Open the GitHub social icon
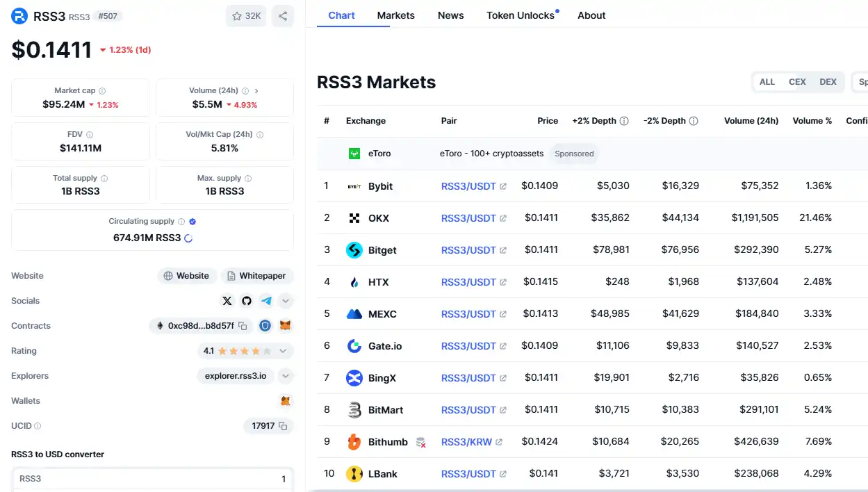This screenshot has width=868, height=492. (247, 301)
